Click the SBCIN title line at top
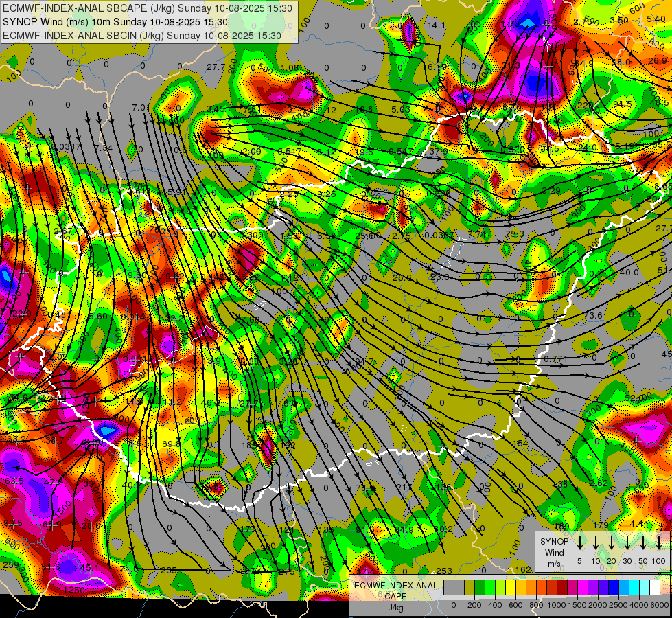The height and width of the screenshot is (618, 672). (x=142, y=36)
